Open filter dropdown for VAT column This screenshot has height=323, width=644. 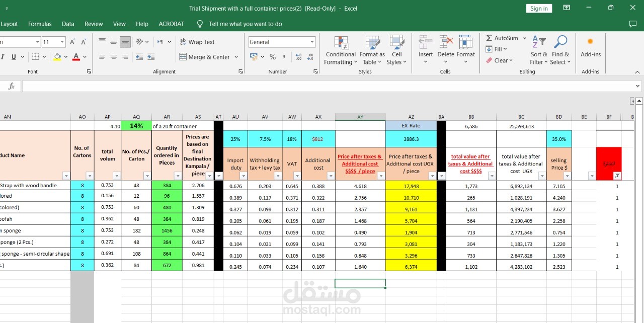click(297, 176)
